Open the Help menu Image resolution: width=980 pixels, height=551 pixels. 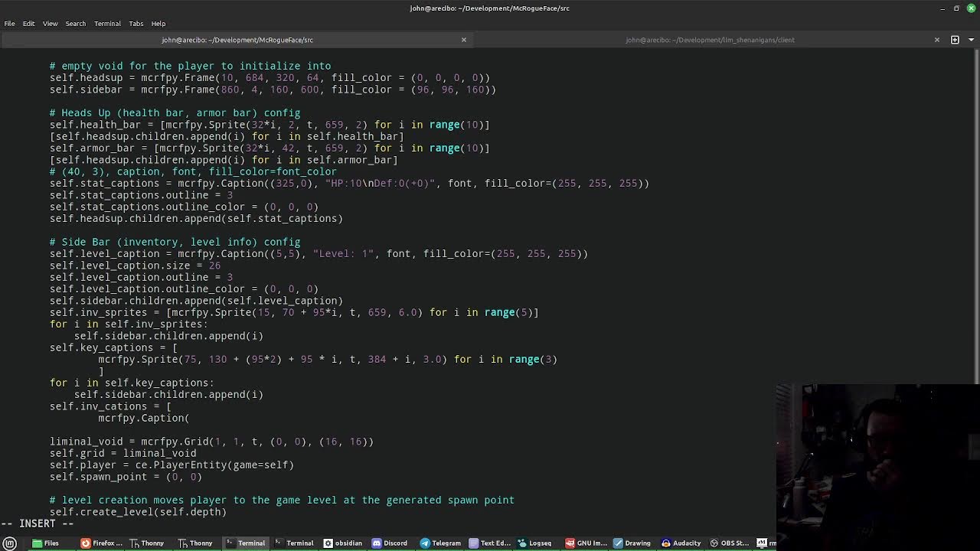(158, 24)
